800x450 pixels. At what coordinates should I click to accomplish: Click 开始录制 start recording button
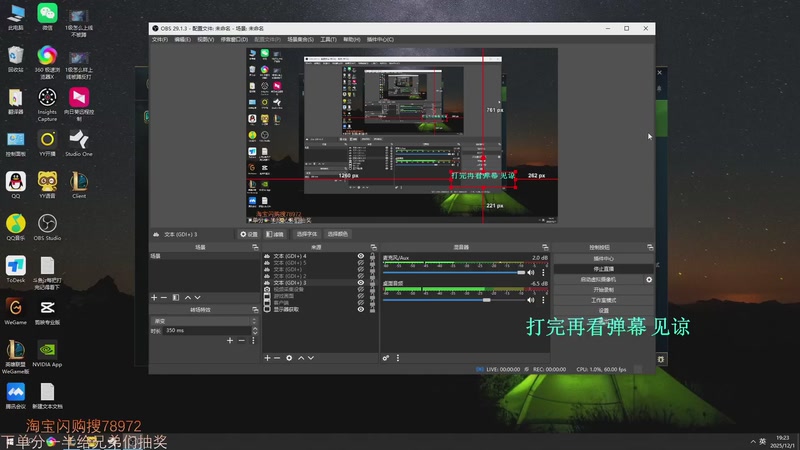604,290
